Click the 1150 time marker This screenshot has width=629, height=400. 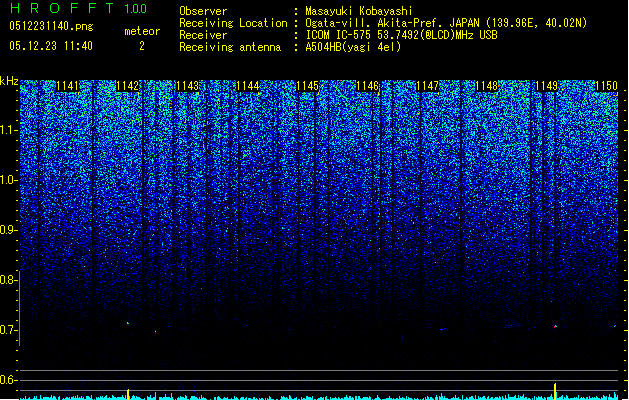point(606,86)
